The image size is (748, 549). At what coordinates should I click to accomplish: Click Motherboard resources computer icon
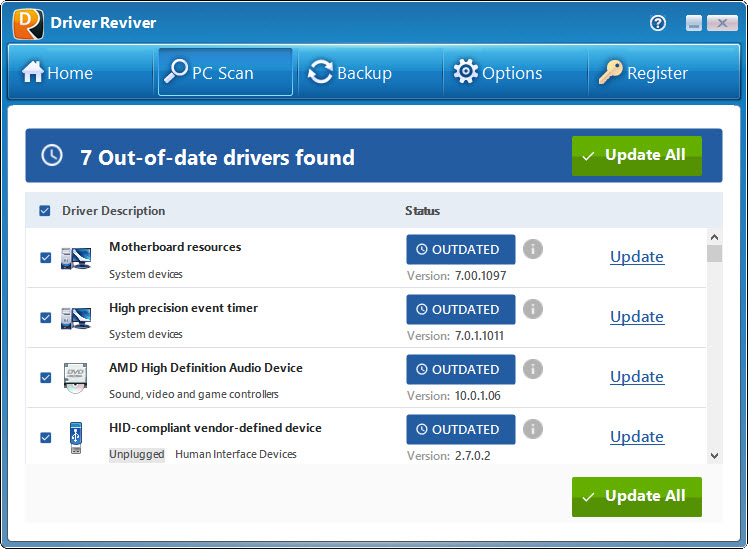click(x=76, y=258)
